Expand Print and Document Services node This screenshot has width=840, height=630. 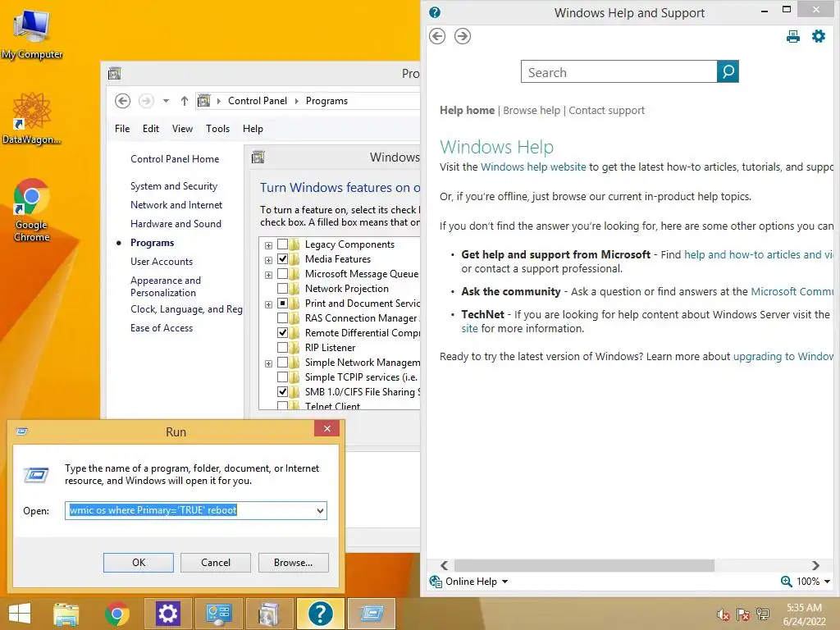[268, 304]
